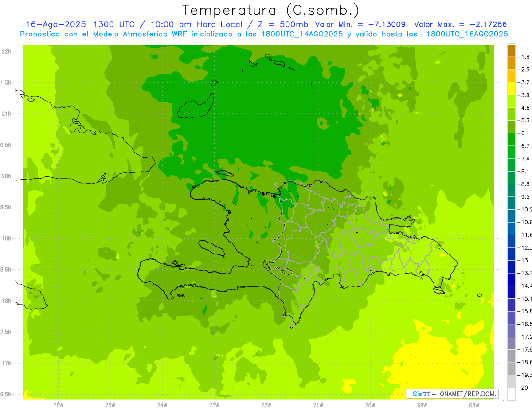Click the gray swatch between -19.3 and -18.6
The width and height of the screenshot is (532, 411).
(x=511, y=368)
